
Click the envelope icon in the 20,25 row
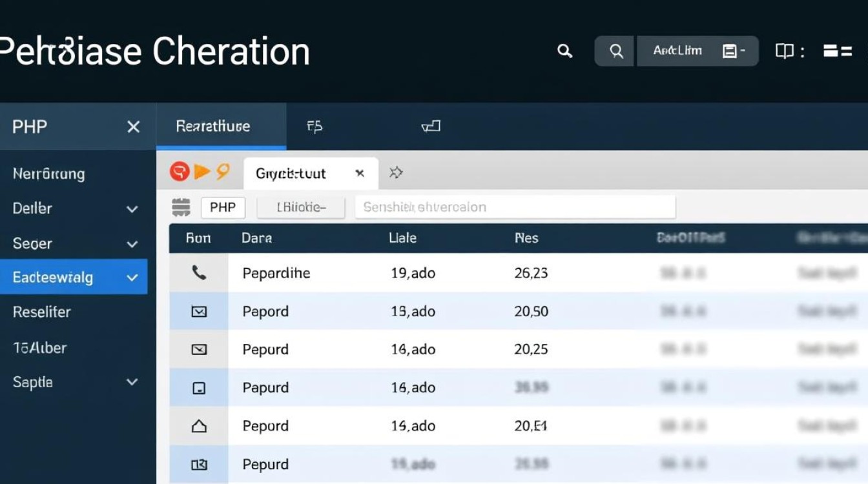tap(199, 350)
